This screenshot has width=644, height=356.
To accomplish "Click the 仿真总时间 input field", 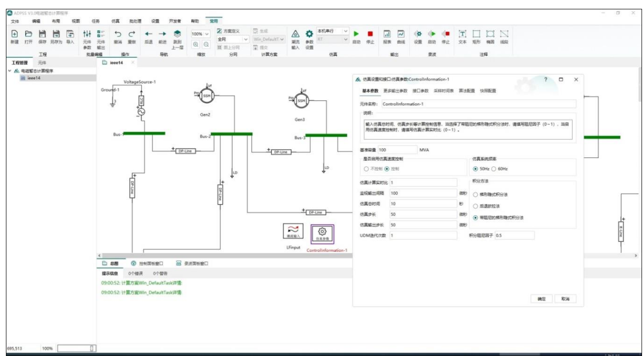I will (423, 204).
